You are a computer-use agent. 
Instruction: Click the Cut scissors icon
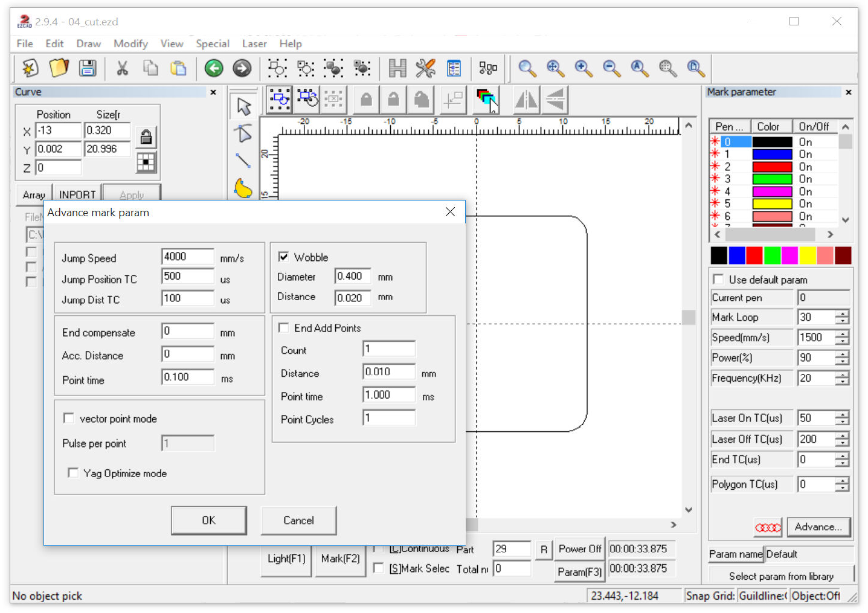[122, 68]
